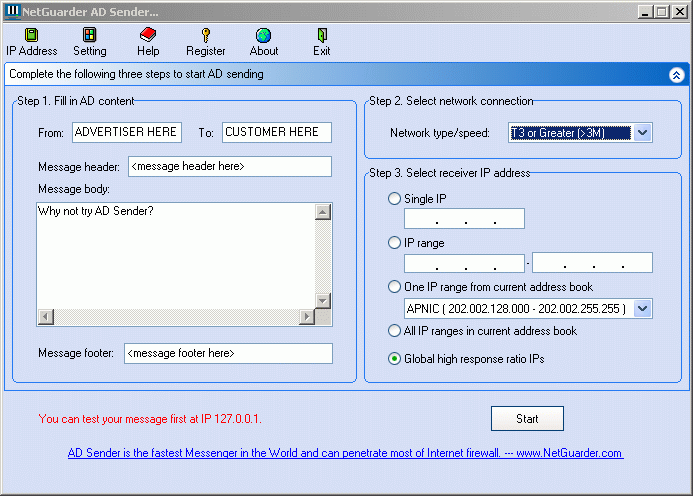This screenshot has height=496, width=693.
Task: Maximize the NetGuarder AD Sender window
Action: click(662, 11)
